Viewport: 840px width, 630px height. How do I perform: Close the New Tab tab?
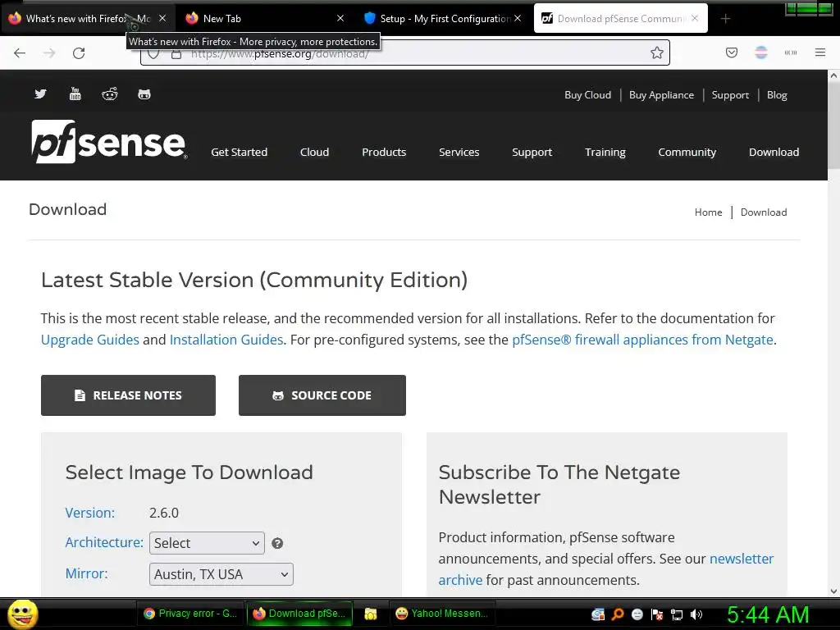pyautogui.click(x=340, y=18)
